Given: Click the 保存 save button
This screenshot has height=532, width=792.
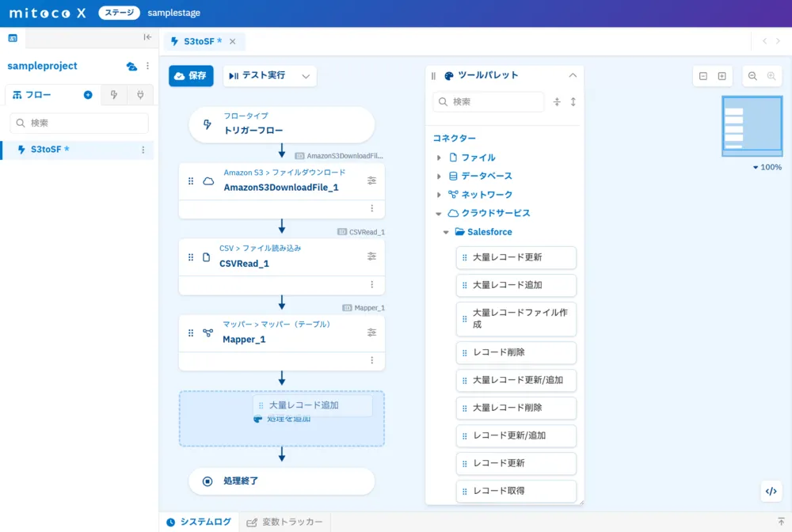Looking at the screenshot, I should [x=190, y=75].
